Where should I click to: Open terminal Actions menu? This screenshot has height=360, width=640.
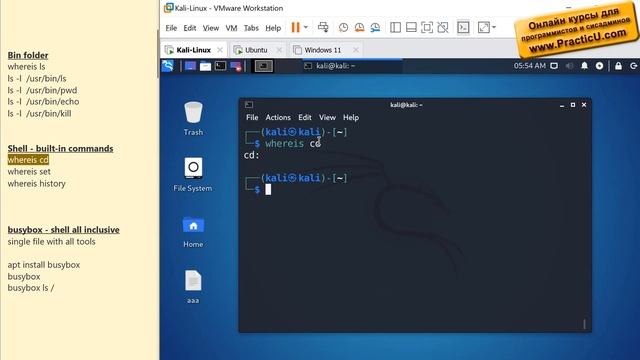[x=278, y=118]
